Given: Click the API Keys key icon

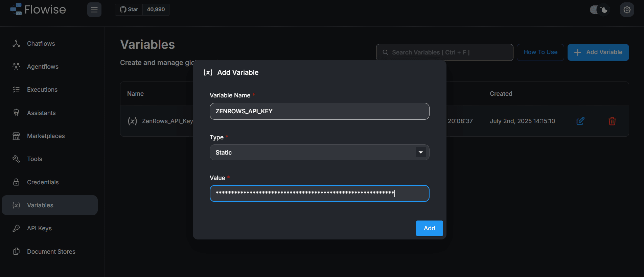Looking at the screenshot, I should [16, 228].
